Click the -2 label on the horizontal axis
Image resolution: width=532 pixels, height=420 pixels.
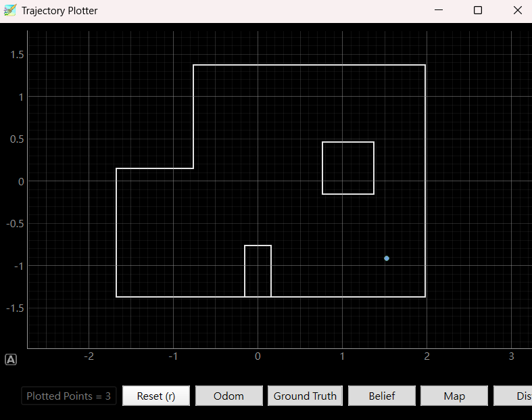[89, 356]
